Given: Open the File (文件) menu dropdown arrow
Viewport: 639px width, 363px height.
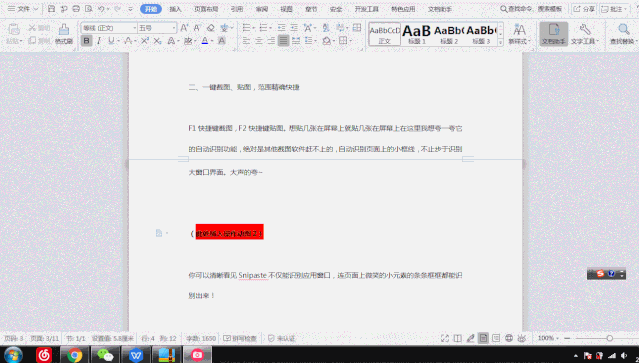Looking at the screenshot, I should [36, 9].
